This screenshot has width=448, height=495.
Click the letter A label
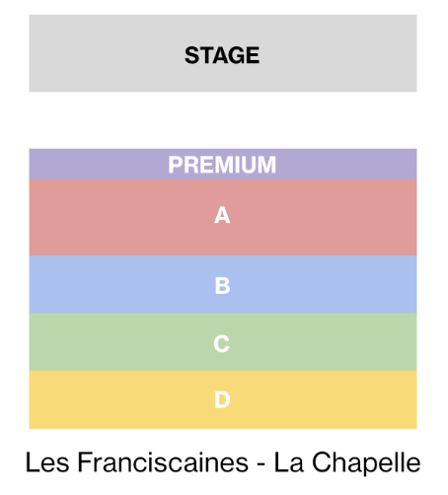pyautogui.click(x=222, y=215)
